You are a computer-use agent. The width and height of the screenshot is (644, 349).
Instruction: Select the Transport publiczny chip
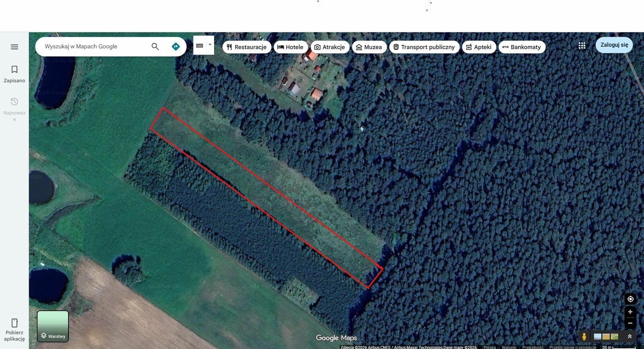point(424,47)
